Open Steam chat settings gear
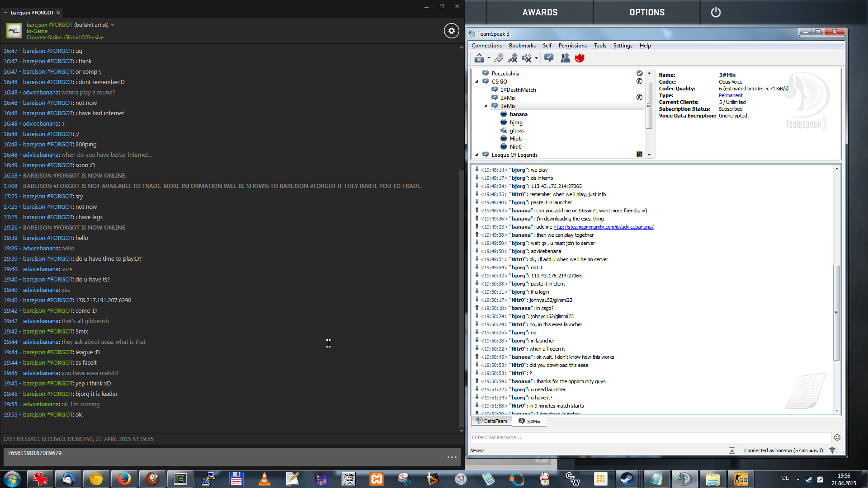 tap(451, 31)
